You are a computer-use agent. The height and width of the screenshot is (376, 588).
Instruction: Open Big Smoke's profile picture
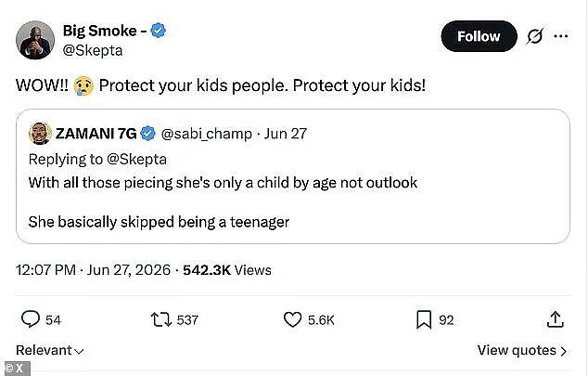click(x=35, y=40)
